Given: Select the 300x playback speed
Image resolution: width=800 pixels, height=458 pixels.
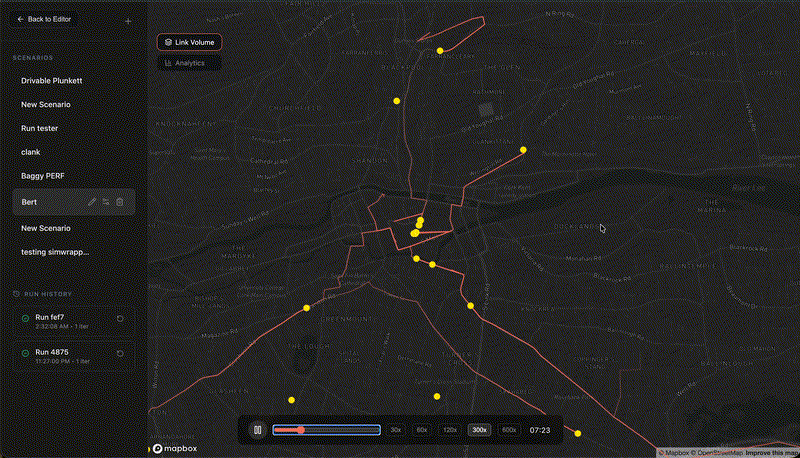Looking at the screenshot, I should coord(479,430).
